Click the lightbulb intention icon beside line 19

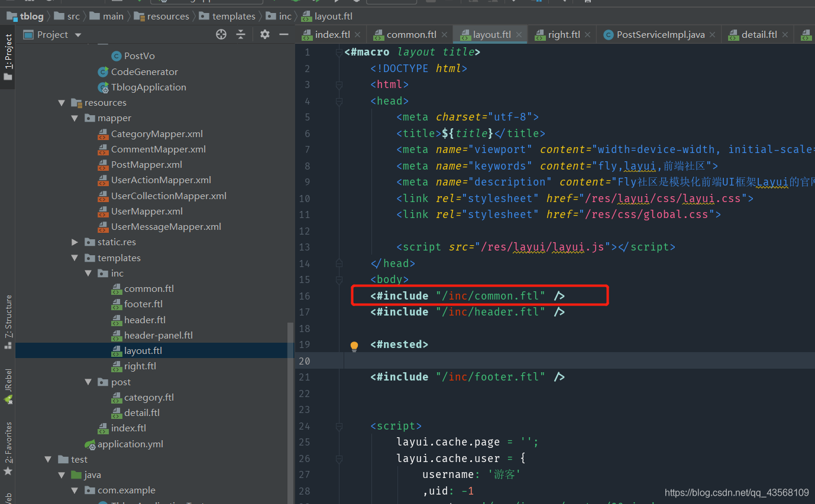(354, 346)
